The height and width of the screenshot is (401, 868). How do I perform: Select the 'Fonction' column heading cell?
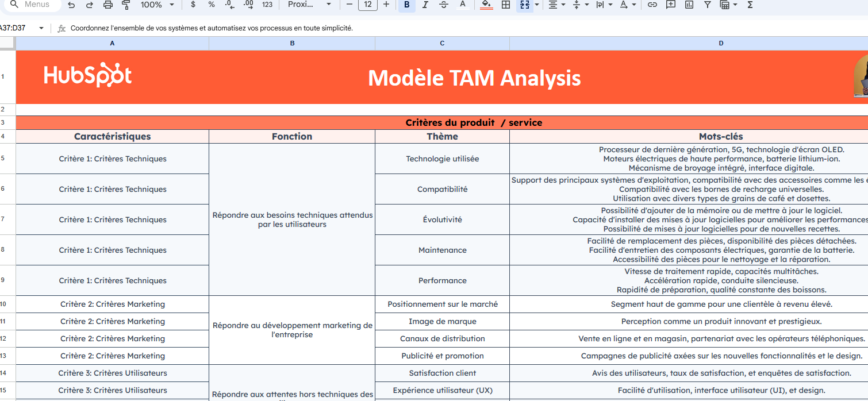coord(292,136)
